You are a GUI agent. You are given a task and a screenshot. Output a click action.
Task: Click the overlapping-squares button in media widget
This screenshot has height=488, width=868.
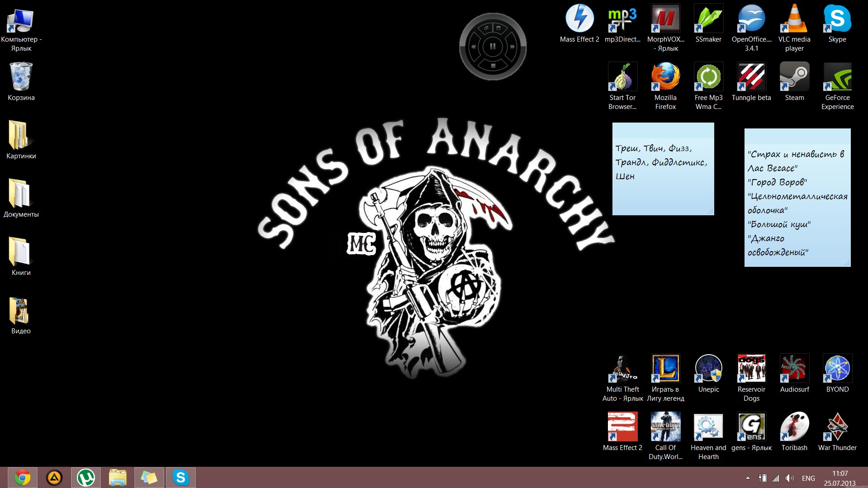tap(486, 28)
